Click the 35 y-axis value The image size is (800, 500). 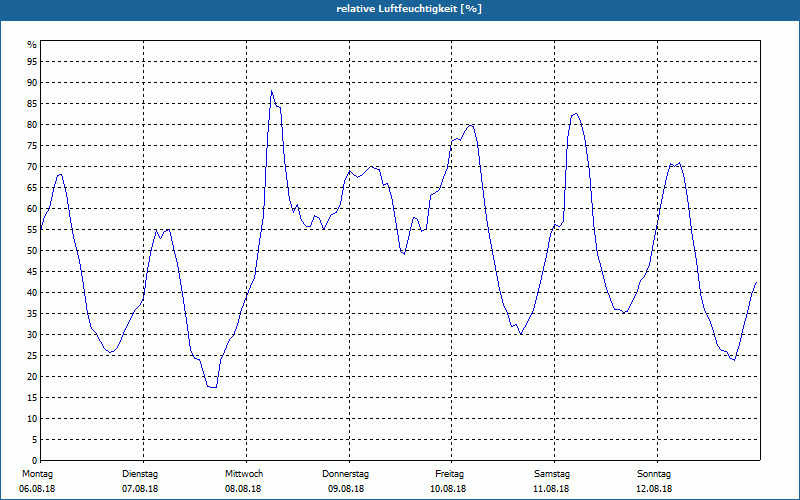pyautogui.click(x=32, y=314)
